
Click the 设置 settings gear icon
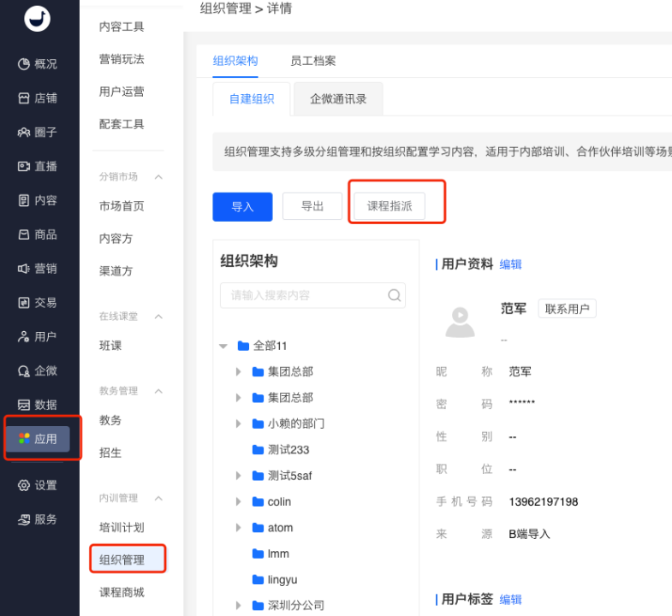24,485
